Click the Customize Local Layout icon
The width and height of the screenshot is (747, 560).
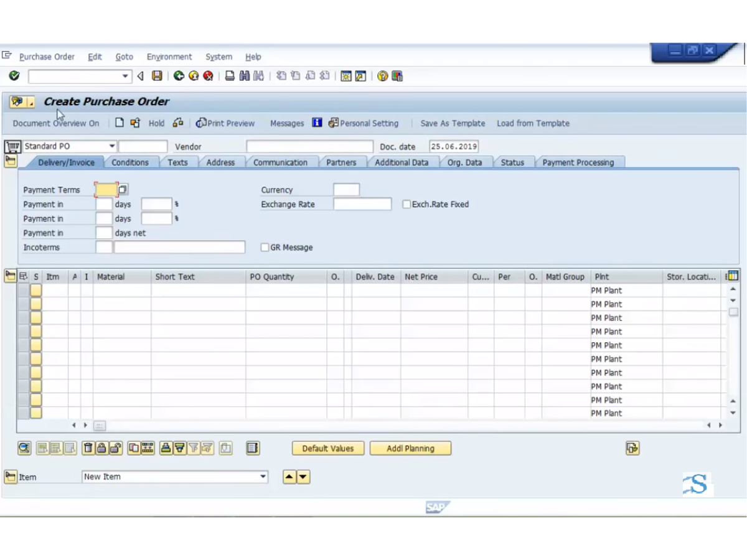pyautogui.click(x=397, y=76)
